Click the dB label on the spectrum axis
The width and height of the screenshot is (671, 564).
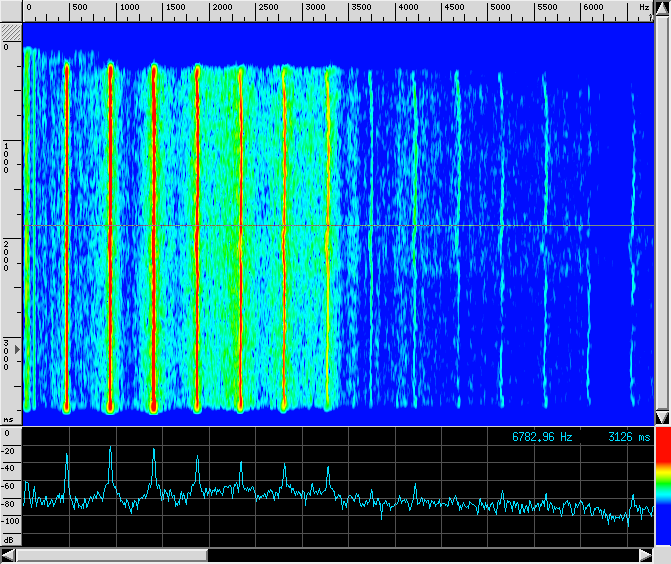coord(8,538)
